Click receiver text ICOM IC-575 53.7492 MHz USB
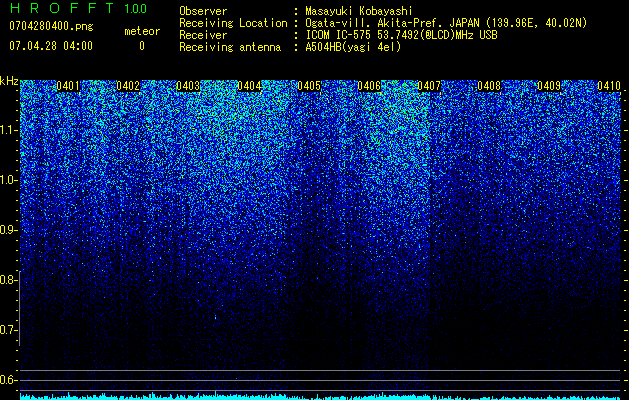Image resolution: width=629 pixels, height=400 pixels. (401, 35)
